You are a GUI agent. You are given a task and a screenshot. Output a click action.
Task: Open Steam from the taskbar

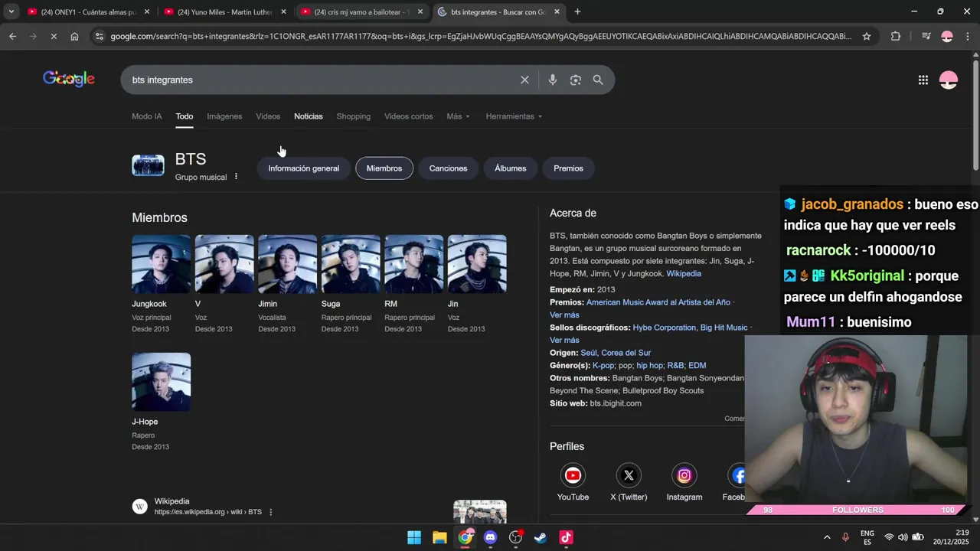(541, 537)
